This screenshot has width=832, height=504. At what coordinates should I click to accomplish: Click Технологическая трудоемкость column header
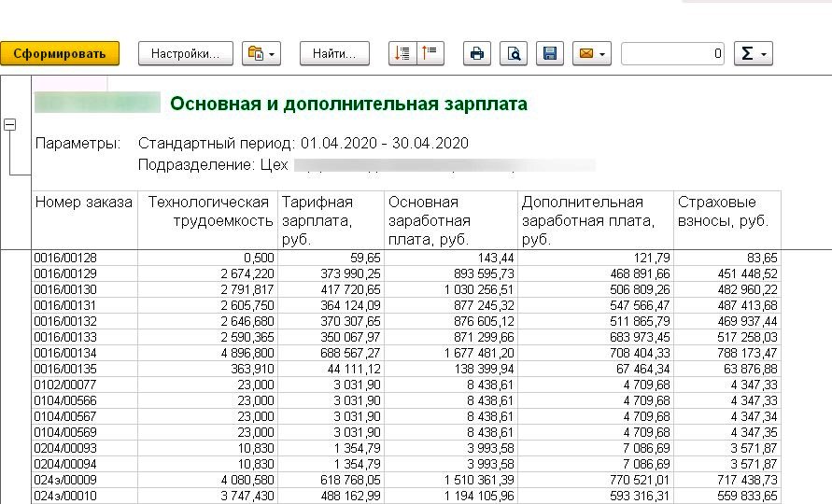point(208,220)
